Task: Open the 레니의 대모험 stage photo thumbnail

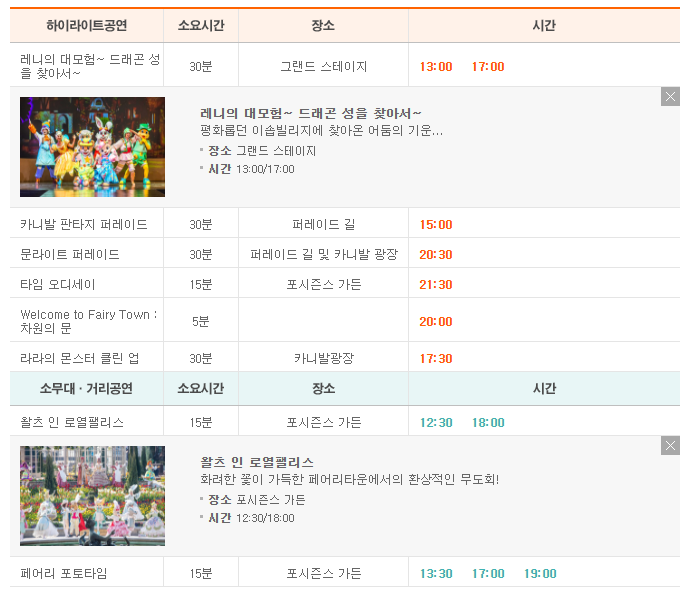Action: tap(92, 147)
